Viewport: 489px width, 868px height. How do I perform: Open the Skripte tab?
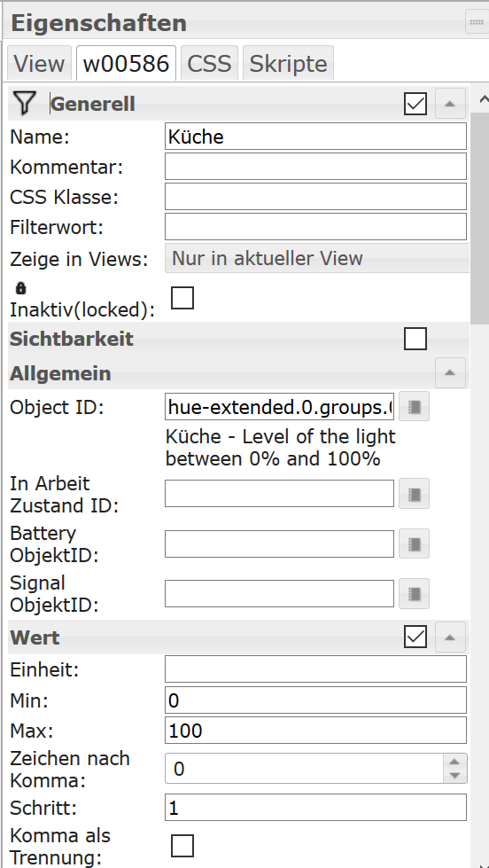tap(288, 63)
